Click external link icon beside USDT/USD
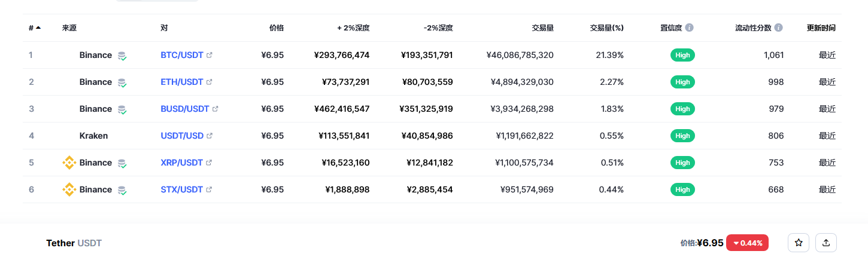 coord(210,136)
